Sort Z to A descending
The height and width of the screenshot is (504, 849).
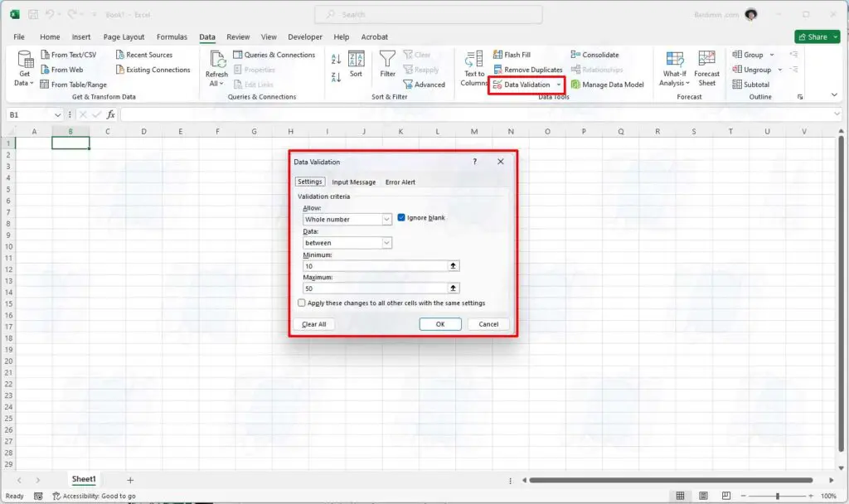click(337, 77)
